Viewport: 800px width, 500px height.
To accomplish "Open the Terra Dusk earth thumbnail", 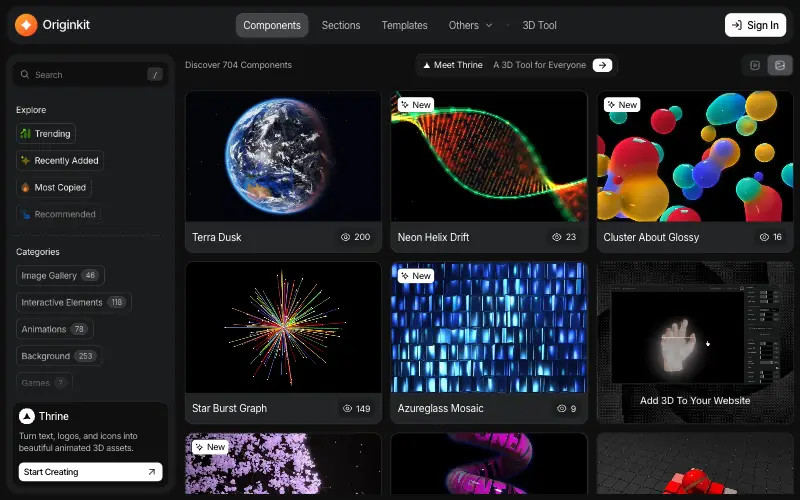I will pos(283,156).
